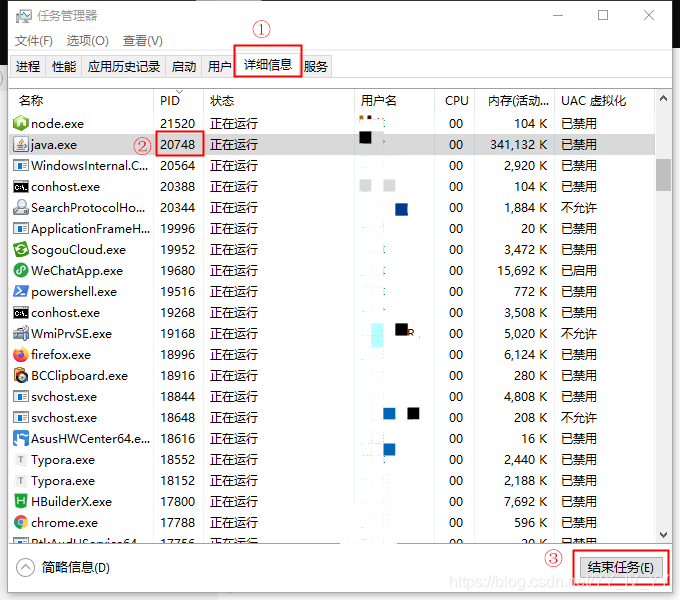Sort by the 用户名 column header
This screenshot has width=680, height=600.
[x=394, y=101]
